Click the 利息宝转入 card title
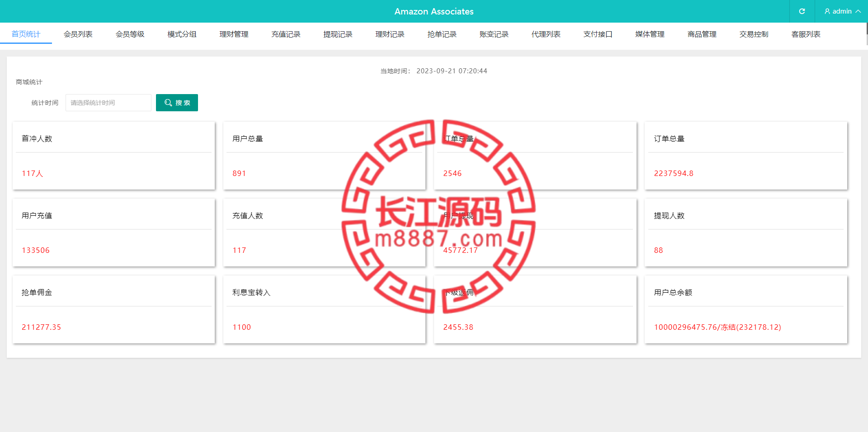The image size is (868, 432). (x=251, y=293)
